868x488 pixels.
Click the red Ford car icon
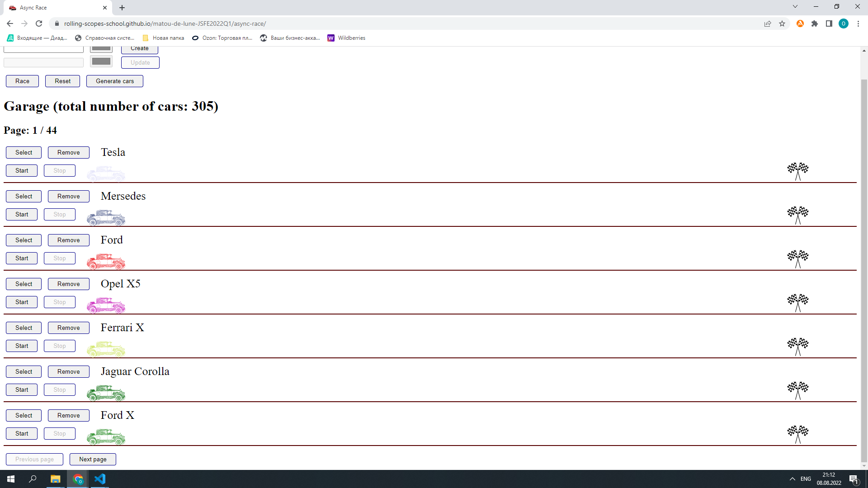click(x=106, y=261)
